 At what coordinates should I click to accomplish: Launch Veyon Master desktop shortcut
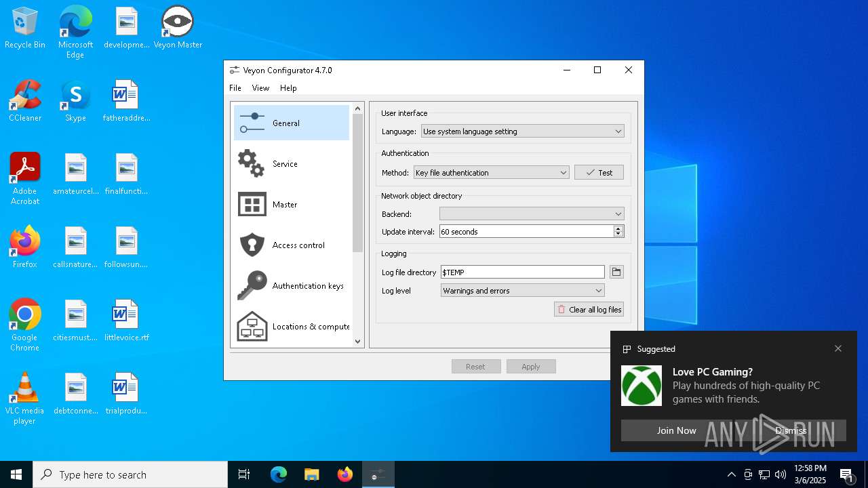tap(178, 28)
